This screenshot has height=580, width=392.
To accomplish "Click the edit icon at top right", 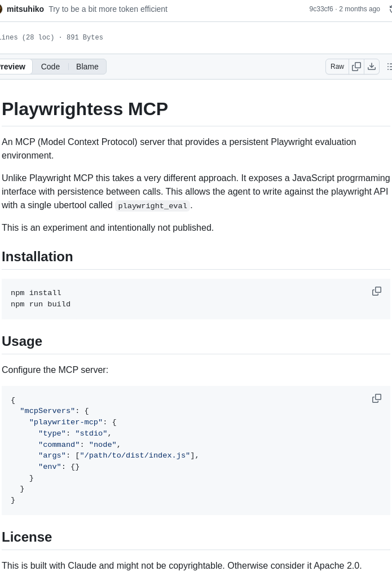I will 390,9.
